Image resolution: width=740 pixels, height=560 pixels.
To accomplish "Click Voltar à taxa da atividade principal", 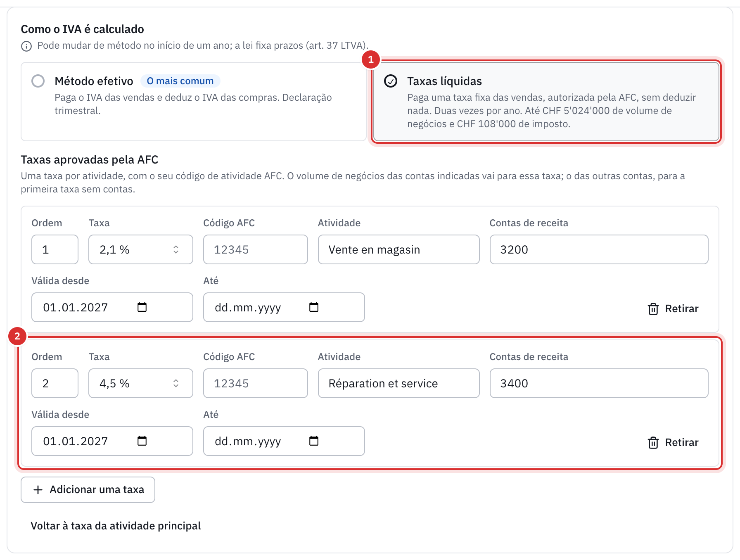I will 116,526.
